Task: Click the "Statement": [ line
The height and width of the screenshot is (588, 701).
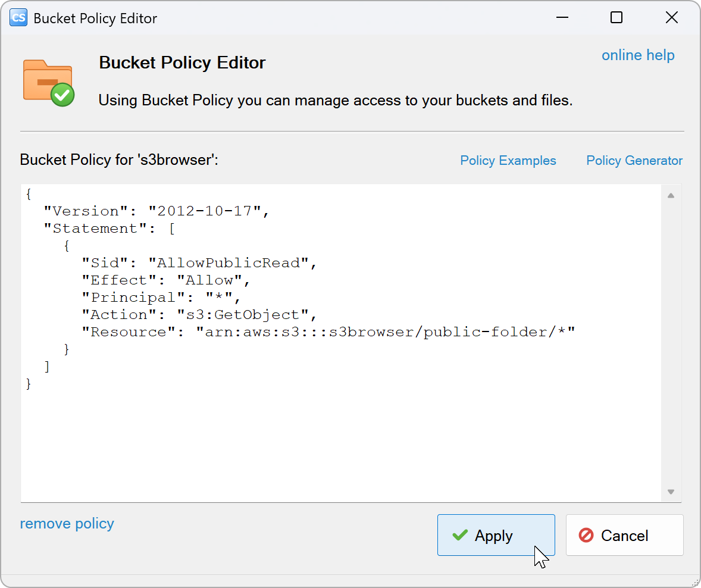Action: (x=109, y=229)
